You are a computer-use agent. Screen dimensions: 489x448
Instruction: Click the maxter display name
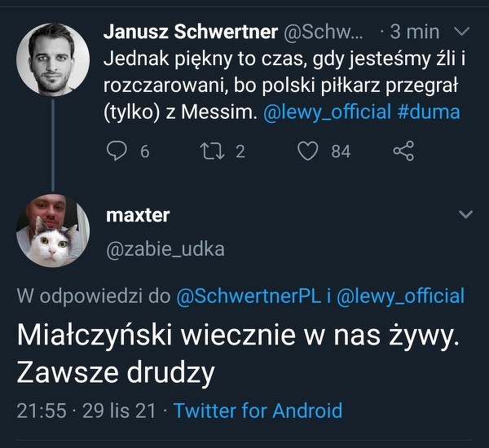coord(138,215)
